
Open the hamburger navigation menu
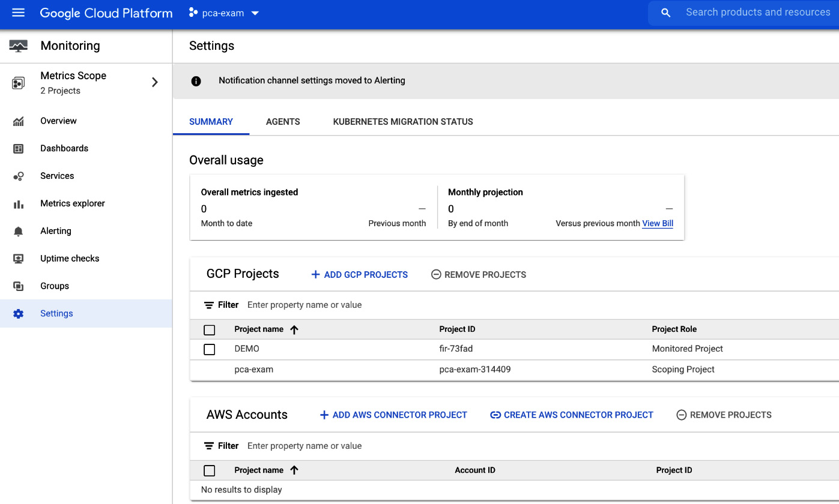coord(19,13)
